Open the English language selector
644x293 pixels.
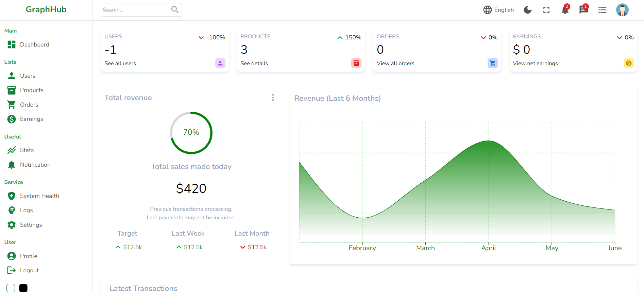click(x=498, y=10)
